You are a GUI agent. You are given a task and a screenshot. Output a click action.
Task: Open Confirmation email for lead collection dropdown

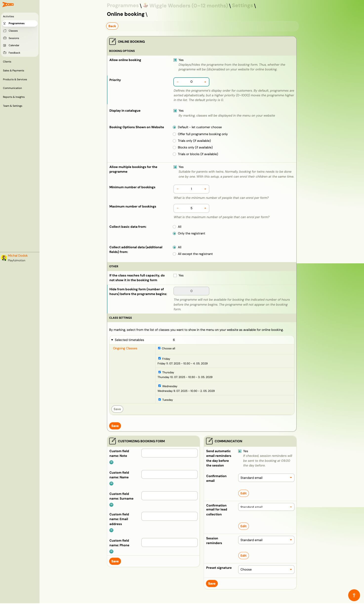[x=266, y=507]
